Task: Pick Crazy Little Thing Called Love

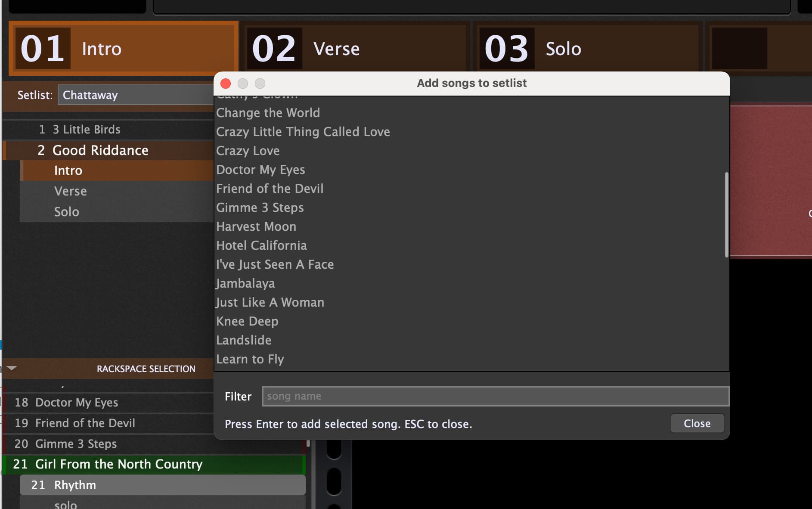Action: tap(303, 132)
